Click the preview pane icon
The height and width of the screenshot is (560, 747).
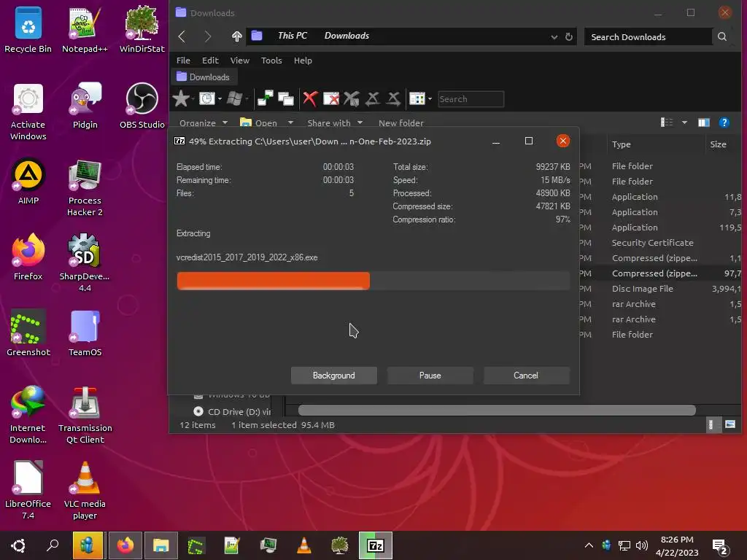704,122
